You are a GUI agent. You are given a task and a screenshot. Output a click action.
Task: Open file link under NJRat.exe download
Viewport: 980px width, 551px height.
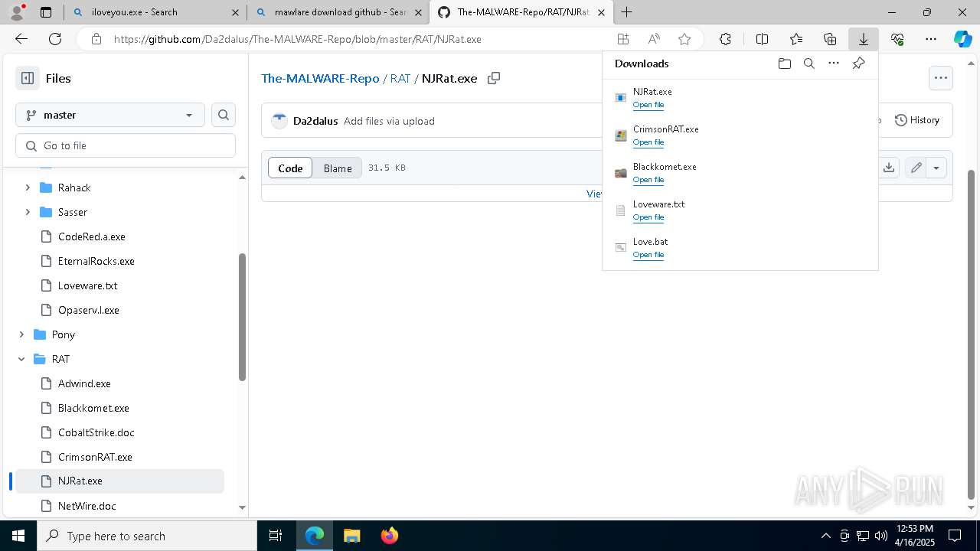pyautogui.click(x=648, y=105)
